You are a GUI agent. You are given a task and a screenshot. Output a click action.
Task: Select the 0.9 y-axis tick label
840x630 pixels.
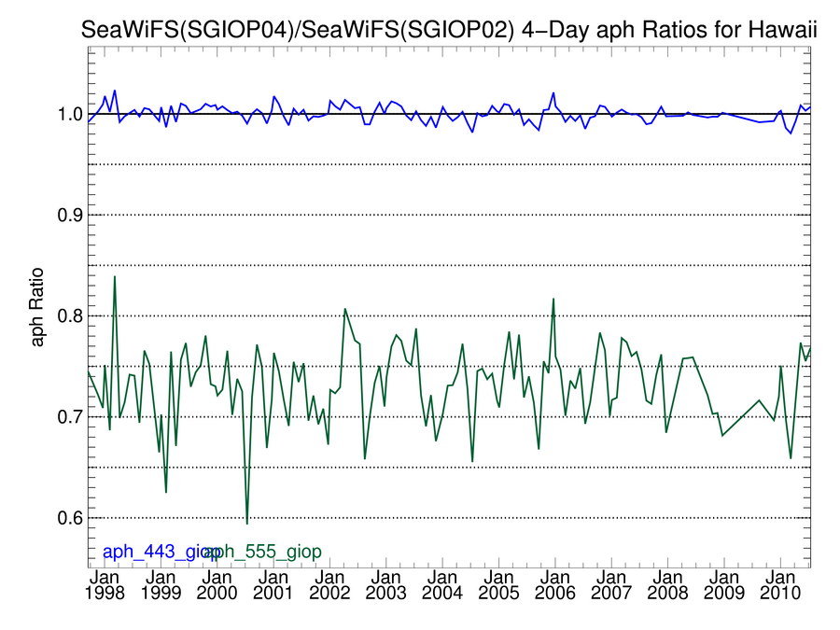(x=71, y=216)
